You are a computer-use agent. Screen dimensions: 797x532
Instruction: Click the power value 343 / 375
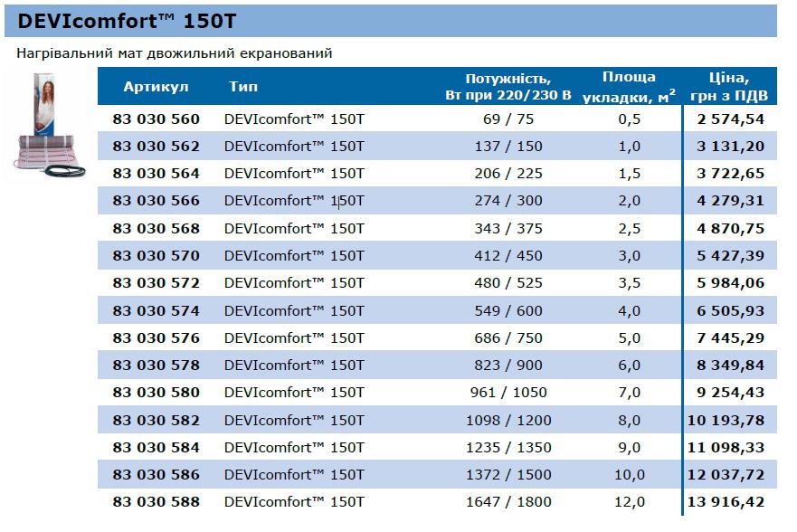coord(508,229)
